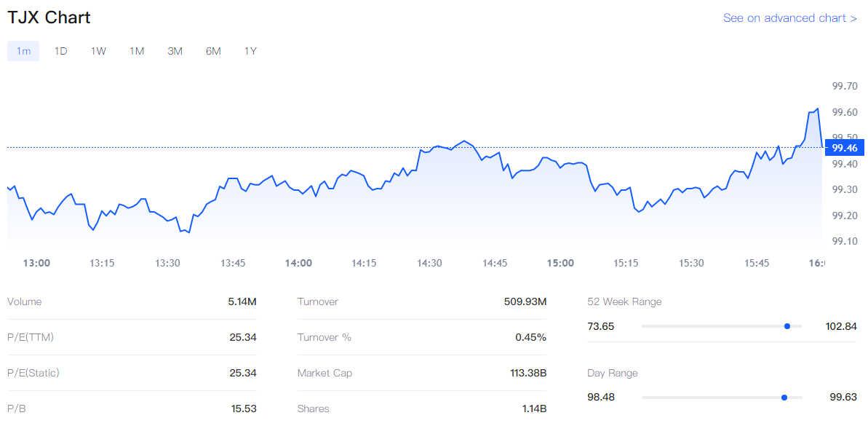
Task: Click the 99.46 current price label
Action: pyautogui.click(x=845, y=148)
